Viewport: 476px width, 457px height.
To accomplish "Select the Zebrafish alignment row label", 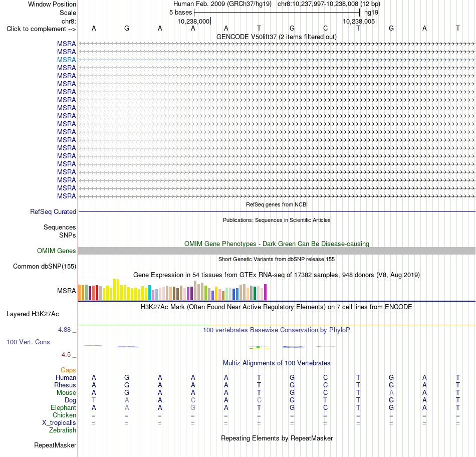I will click(63, 430).
